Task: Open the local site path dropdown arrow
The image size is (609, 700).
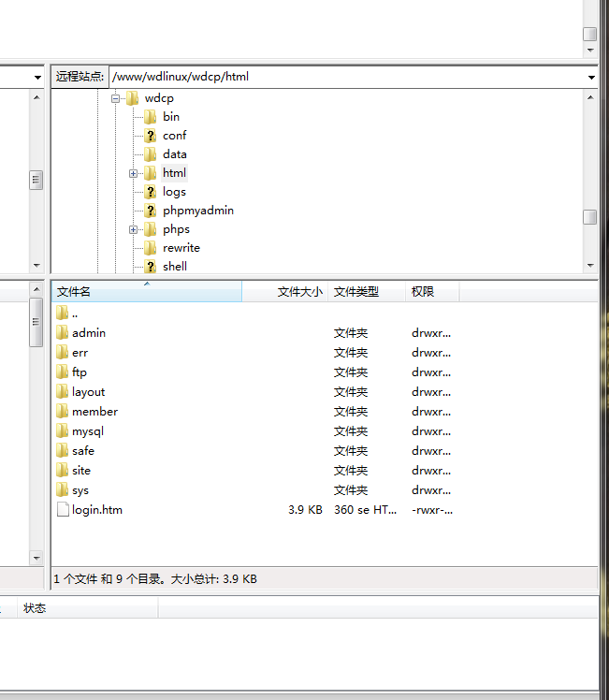Action: point(37,78)
